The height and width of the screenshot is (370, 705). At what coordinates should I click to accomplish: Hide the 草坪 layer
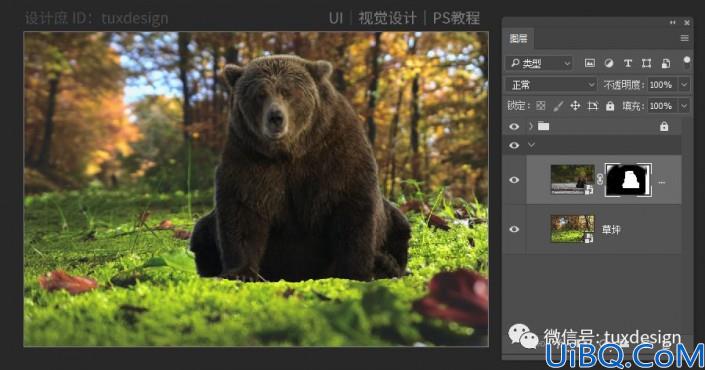point(514,229)
